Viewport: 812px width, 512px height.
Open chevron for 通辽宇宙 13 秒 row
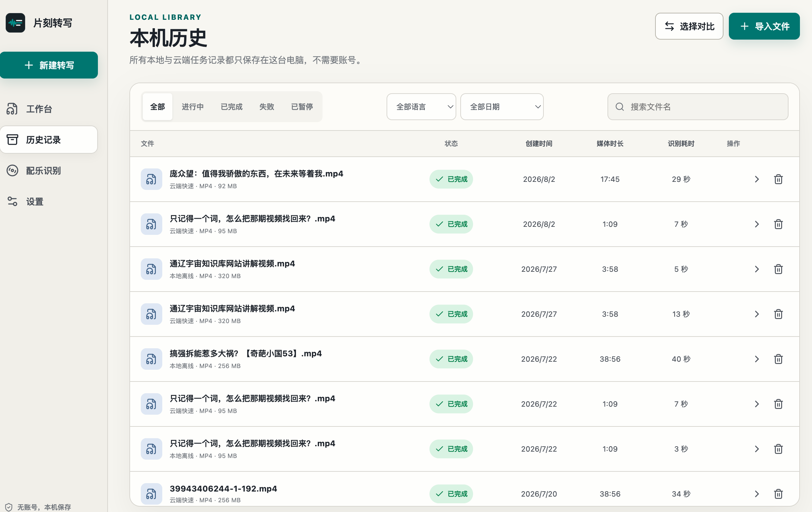point(757,314)
